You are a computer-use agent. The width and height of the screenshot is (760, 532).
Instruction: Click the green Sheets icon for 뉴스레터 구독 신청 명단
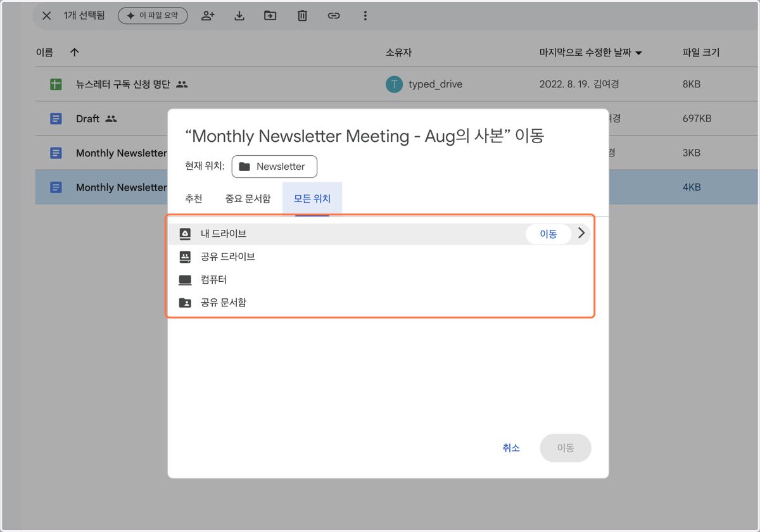[56, 84]
